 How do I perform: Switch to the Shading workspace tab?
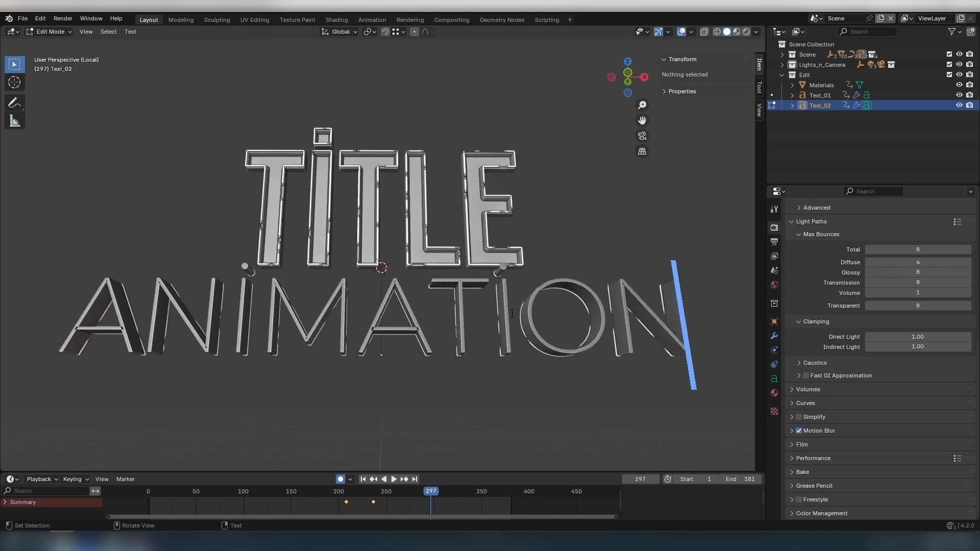(336, 20)
